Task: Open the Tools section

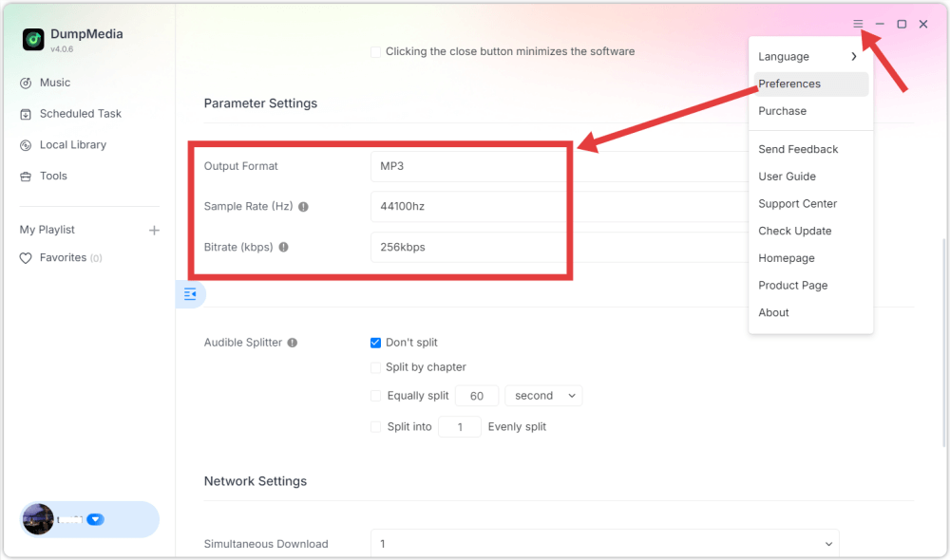Action: tap(53, 177)
